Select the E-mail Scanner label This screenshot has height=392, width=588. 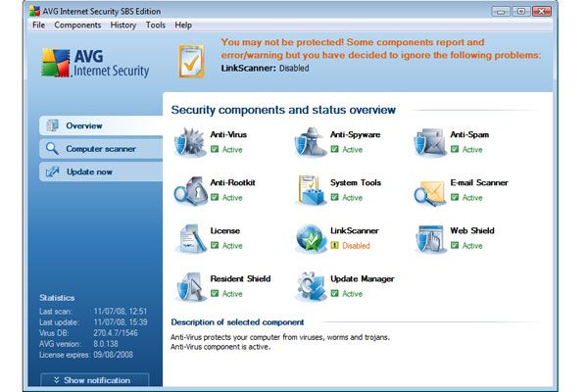click(479, 182)
